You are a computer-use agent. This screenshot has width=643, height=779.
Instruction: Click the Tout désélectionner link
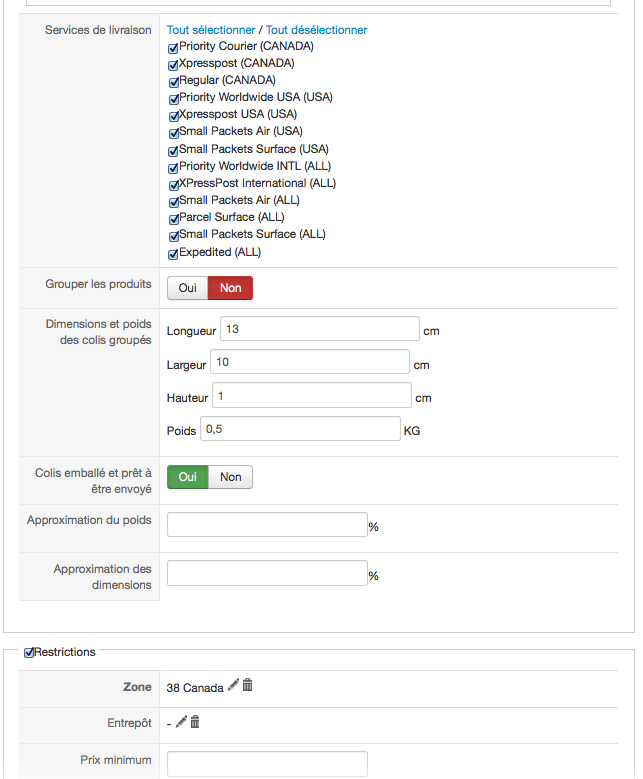pos(317,30)
